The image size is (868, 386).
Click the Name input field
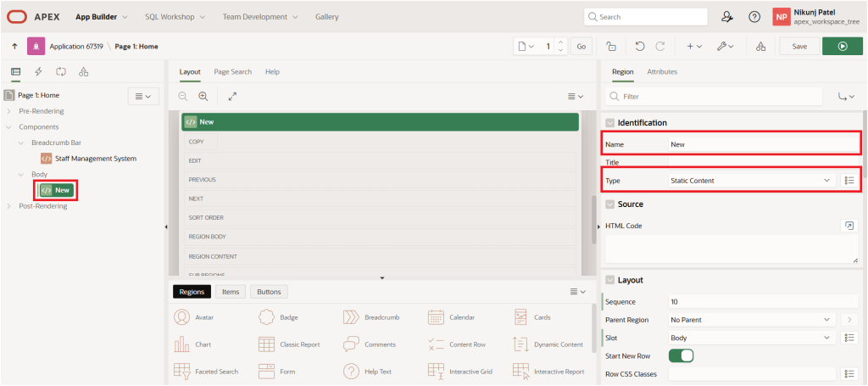coord(761,144)
